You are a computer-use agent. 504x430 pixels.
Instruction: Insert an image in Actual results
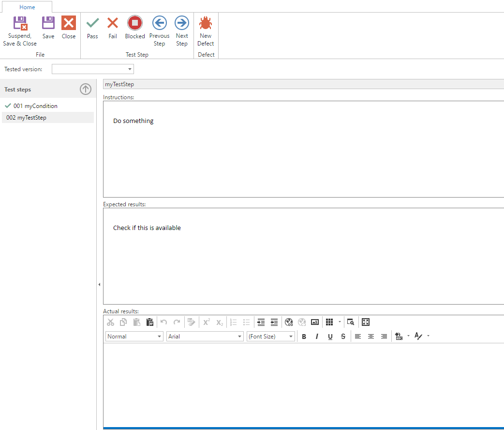(315, 322)
